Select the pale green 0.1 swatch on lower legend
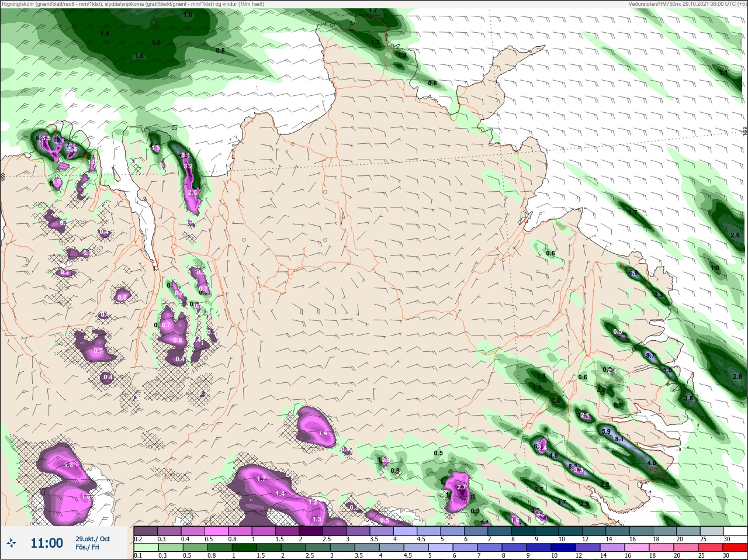The width and height of the screenshot is (748, 560). coord(146,547)
